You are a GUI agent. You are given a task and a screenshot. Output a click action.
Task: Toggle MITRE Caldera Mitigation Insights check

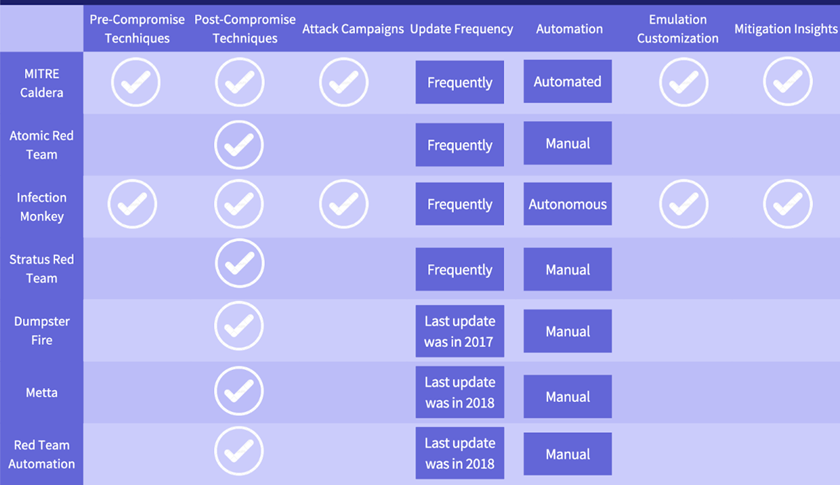pyautogui.click(x=788, y=82)
